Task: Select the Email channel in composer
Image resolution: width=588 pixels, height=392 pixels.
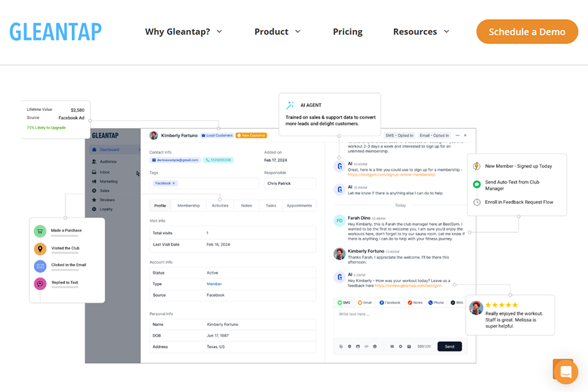Action: tap(365, 303)
